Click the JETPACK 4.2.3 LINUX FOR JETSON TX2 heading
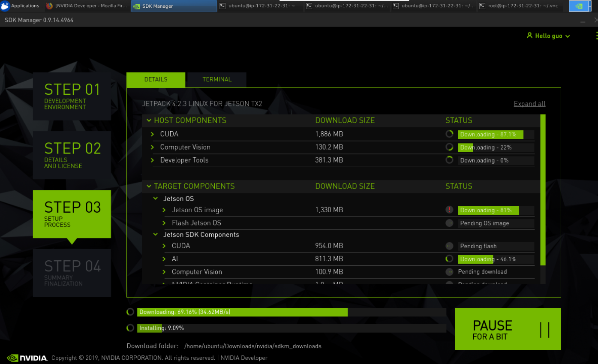598x364 pixels. coord(202,104)
